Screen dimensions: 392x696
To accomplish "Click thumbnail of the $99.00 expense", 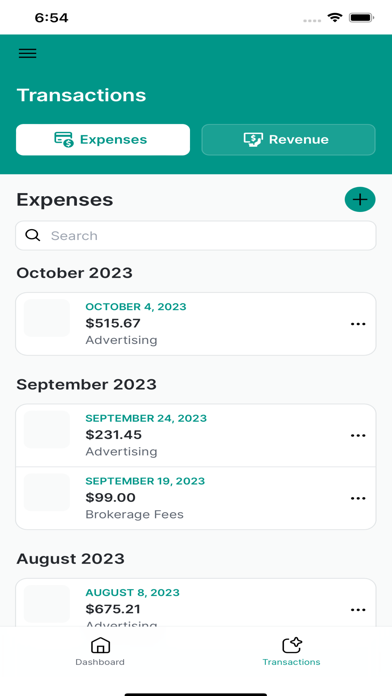I will (x=47, y=492).
